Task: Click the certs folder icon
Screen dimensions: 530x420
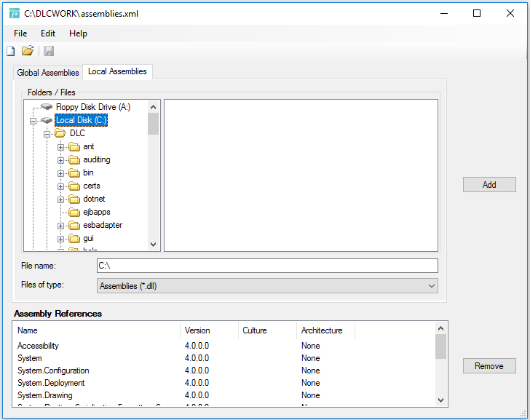Action: coord(74,186)
